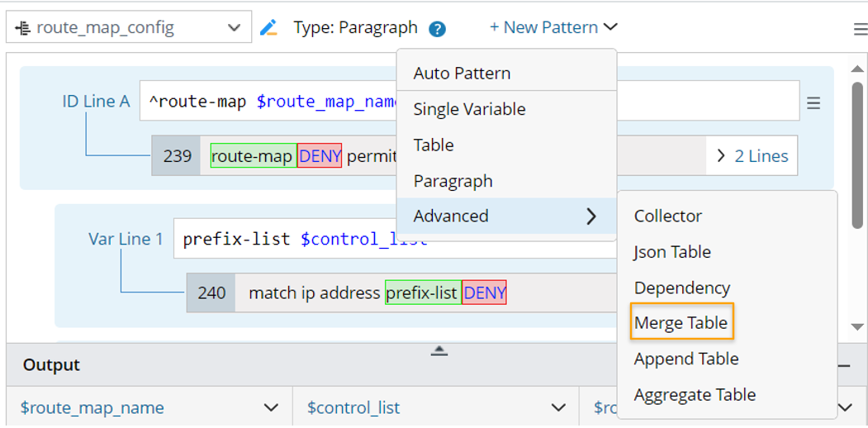The width and height of the screenshot is (868, 428).
Task: Open the $route_map_name column dropdown
Action: point(270,407)
